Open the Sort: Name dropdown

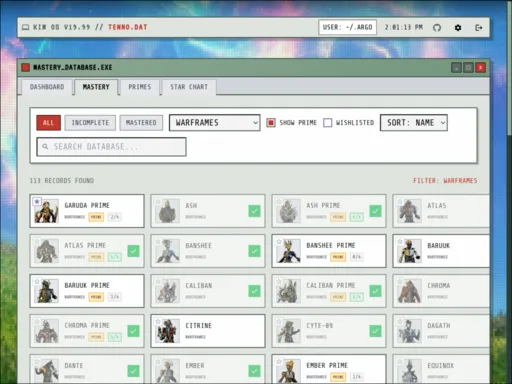click(x=414, y=123)
